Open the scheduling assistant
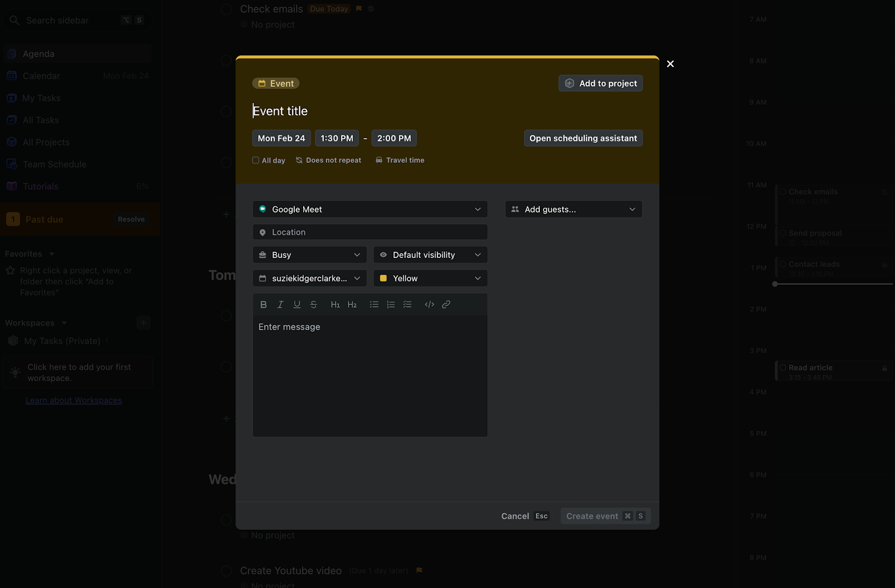Image resolution: width=895 pixels, height=588 pixels. pos(583,138)
